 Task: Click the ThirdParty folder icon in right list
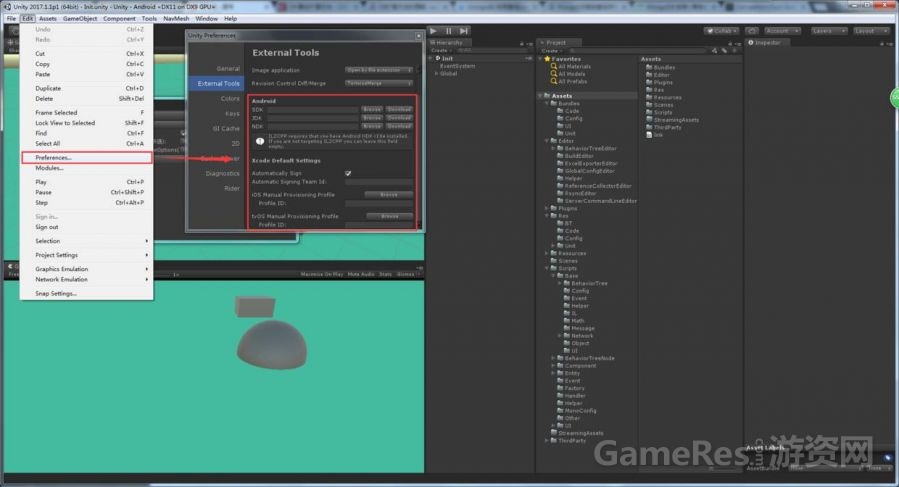pyautogui.click(x=649, y=127)
